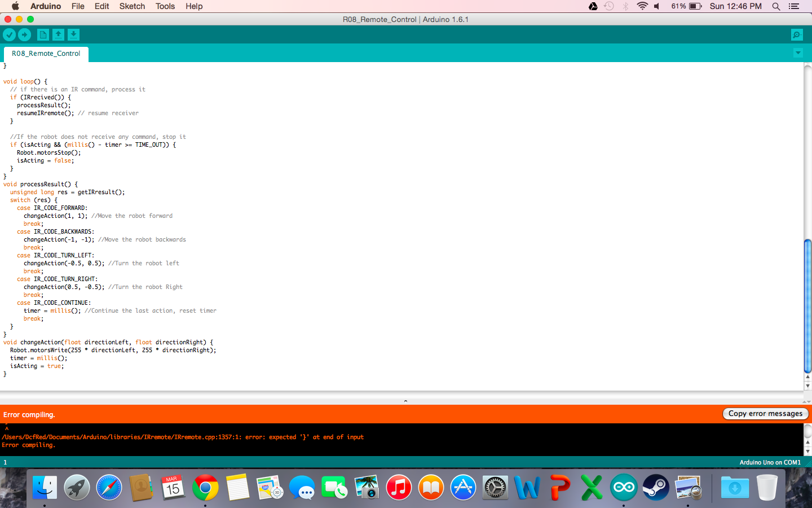812x508 pixels.
Task: Save the current sketch
Action: point(73,34)
